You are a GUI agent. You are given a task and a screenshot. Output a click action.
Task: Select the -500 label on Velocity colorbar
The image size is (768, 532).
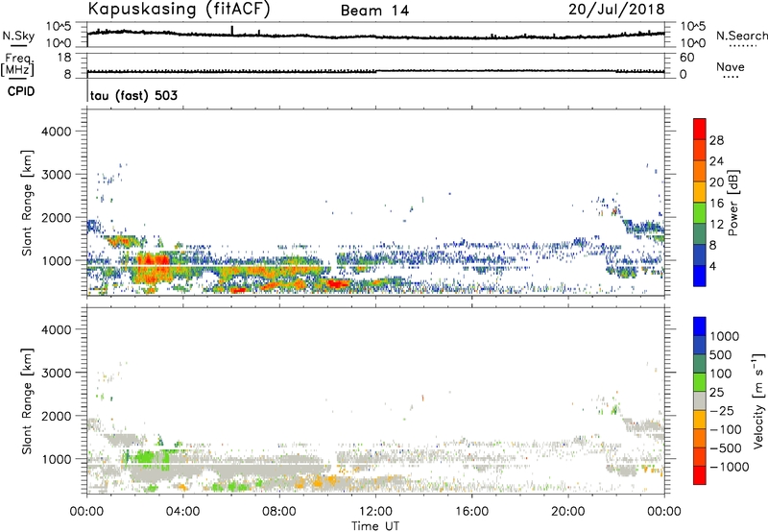726,448
